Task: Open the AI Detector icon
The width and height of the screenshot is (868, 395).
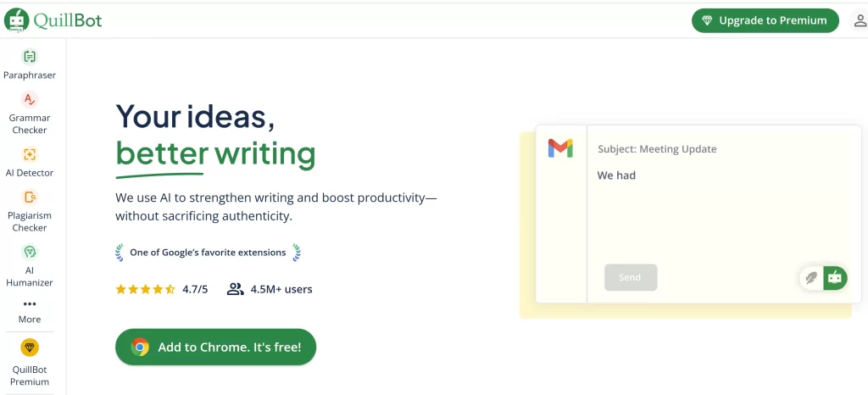Action: point(30,154)
